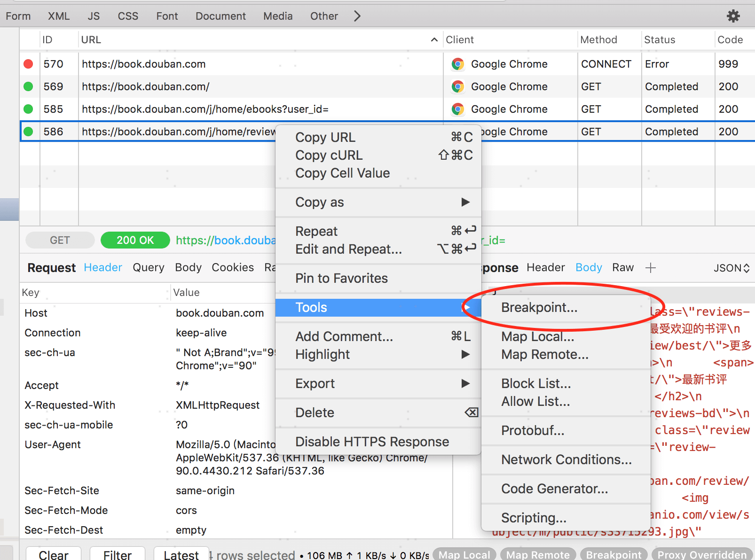The height and width of the screenshot is (560, 755).
Task: Open Allow List tool
Action: tap(566, 401)
